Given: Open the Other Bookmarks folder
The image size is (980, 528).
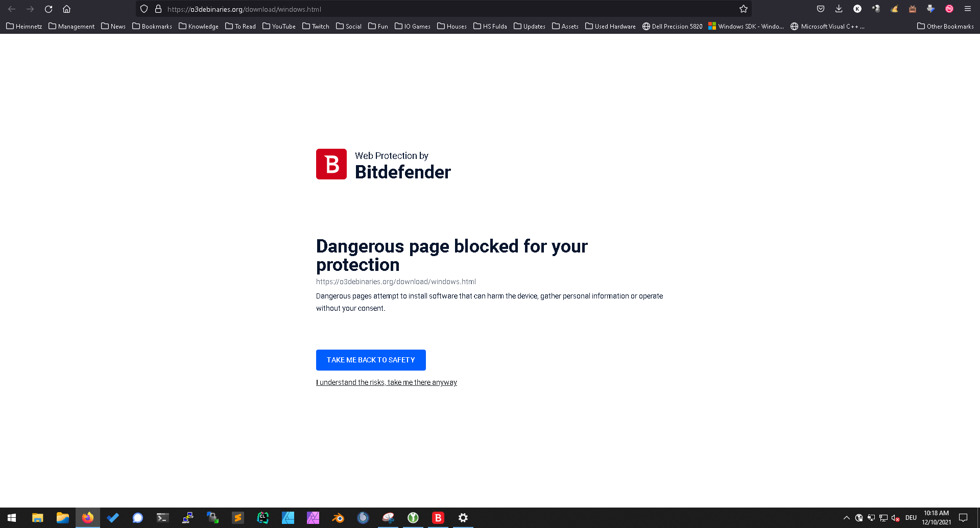Looking at the screenshot, I should pyautogui.click(x=945, y=26).
